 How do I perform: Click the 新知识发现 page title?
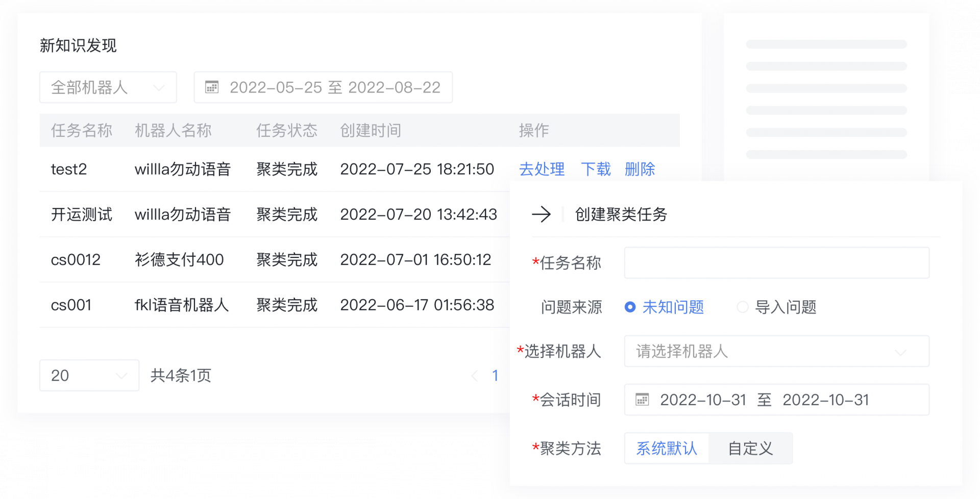(x=78, y=45)
